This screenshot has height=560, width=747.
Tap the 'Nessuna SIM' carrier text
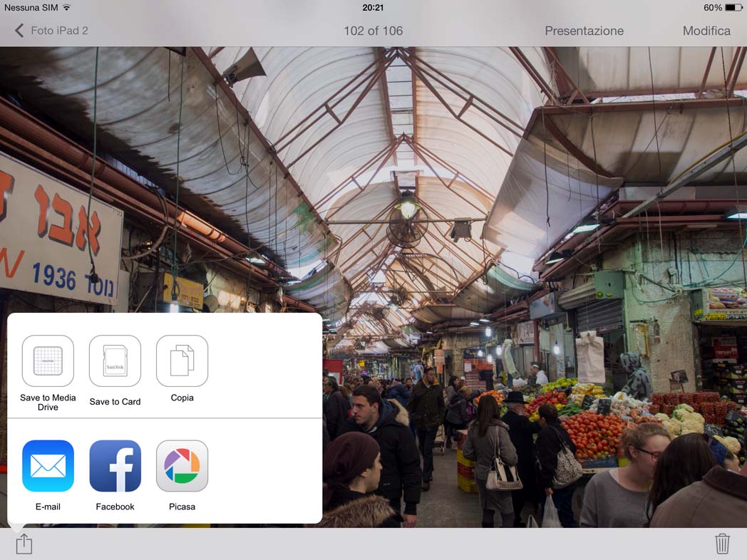(x=31, y=8)
